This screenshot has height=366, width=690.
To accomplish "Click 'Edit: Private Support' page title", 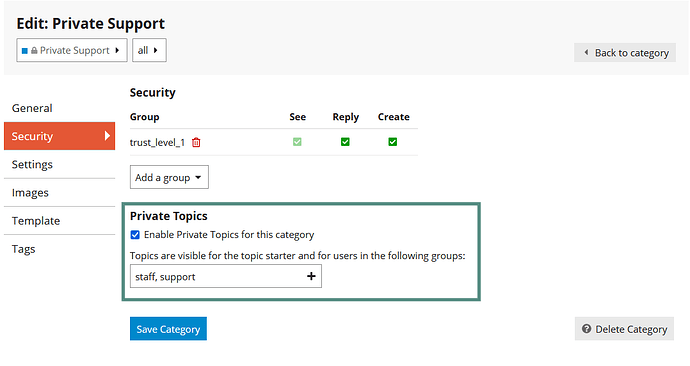I will pyautogui.click(x=91, y=23).
